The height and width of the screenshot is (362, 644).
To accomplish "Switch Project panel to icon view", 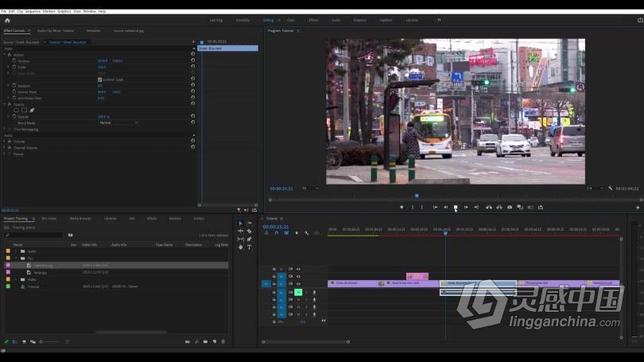I will (x=24, y=341).
